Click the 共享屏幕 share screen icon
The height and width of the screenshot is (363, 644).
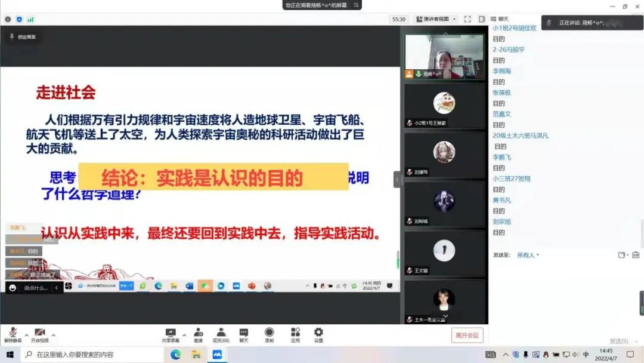(171, 334)
